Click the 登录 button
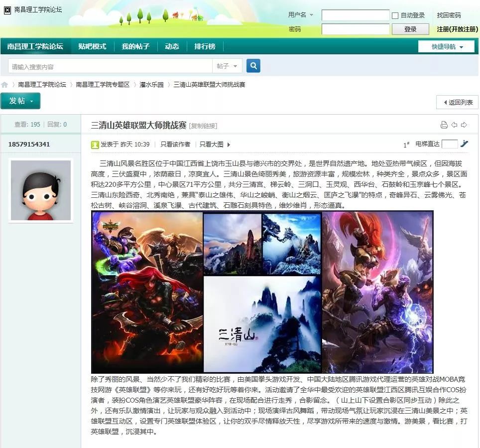 tap(410, 29)
